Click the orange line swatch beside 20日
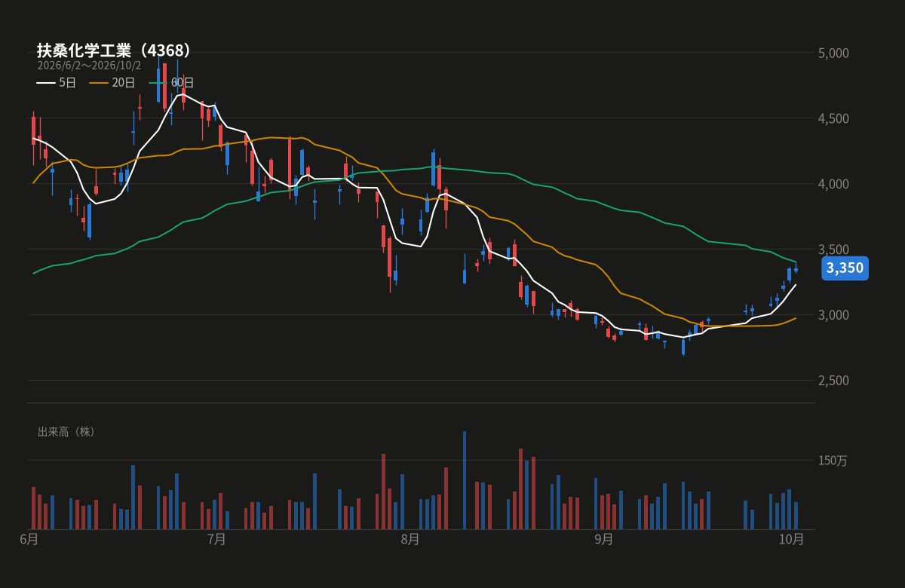 pyautogui.click(x=99, y=83)
